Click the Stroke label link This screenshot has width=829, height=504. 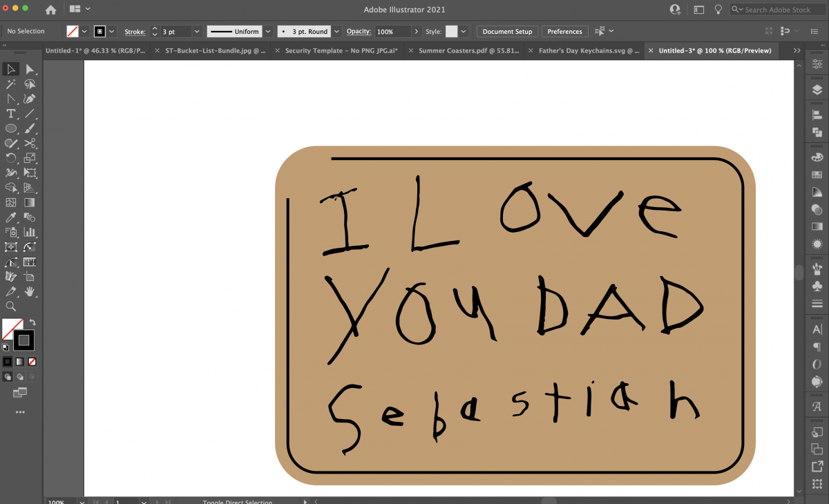(135, 32)
